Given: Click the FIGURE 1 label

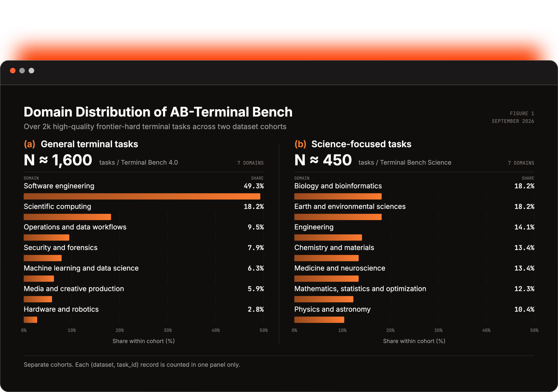Looking at the screenshot, I should [522, 114].
